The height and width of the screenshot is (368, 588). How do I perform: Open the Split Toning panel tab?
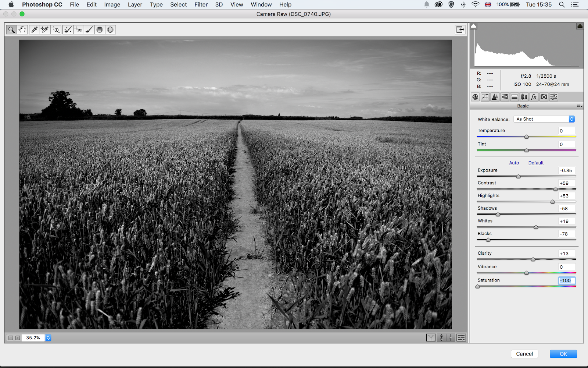[514, 97]
